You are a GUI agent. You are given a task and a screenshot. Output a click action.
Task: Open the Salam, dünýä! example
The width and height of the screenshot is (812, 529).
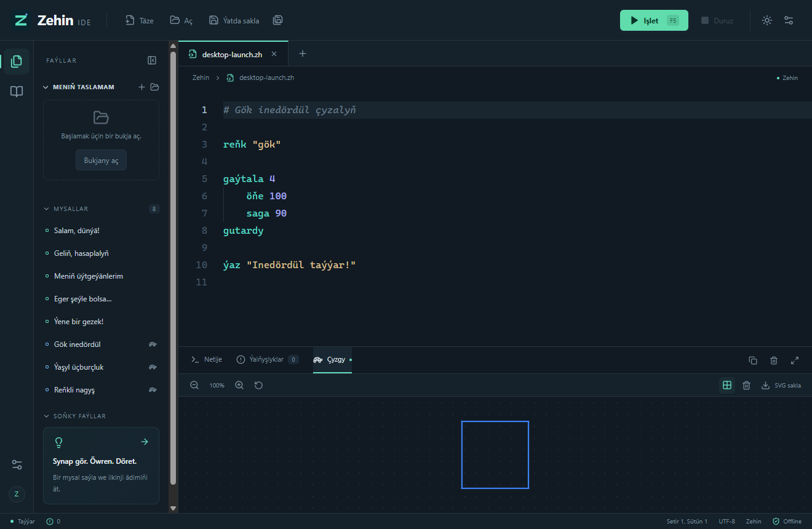pos(101,231)
